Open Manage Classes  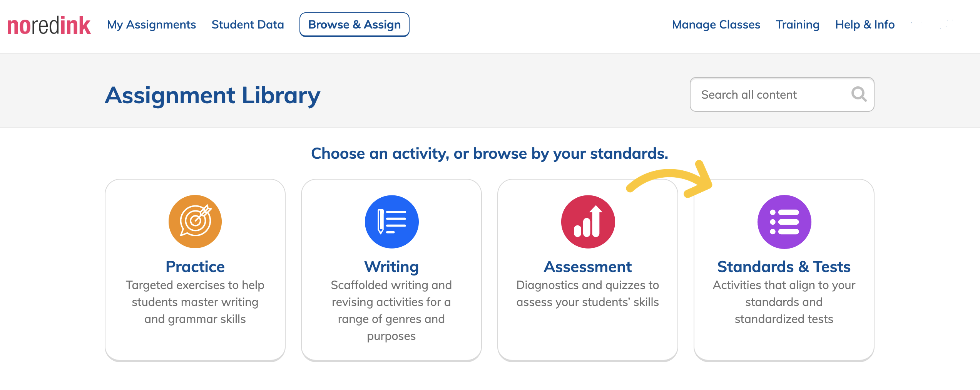pos(716,25)
